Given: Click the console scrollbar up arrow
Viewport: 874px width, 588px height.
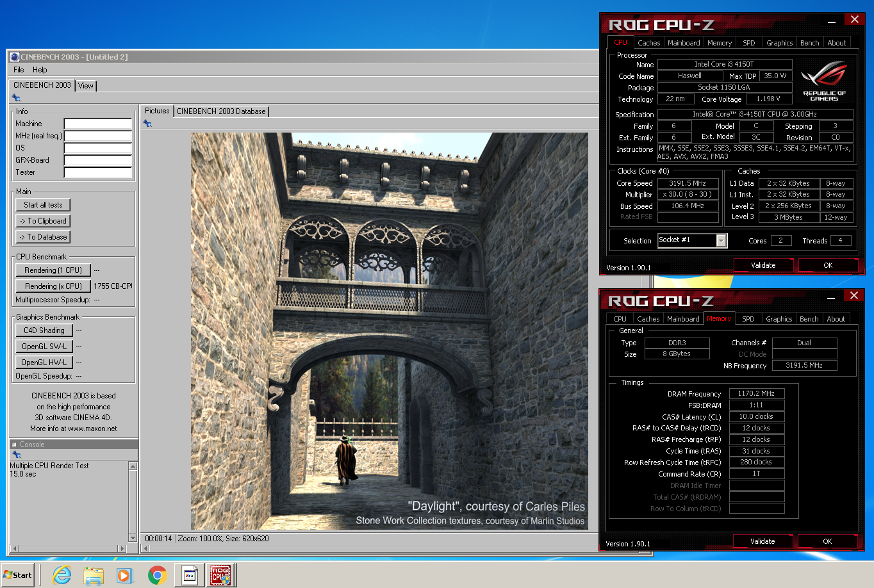Looking at the screenshot, I should point(133,466).
